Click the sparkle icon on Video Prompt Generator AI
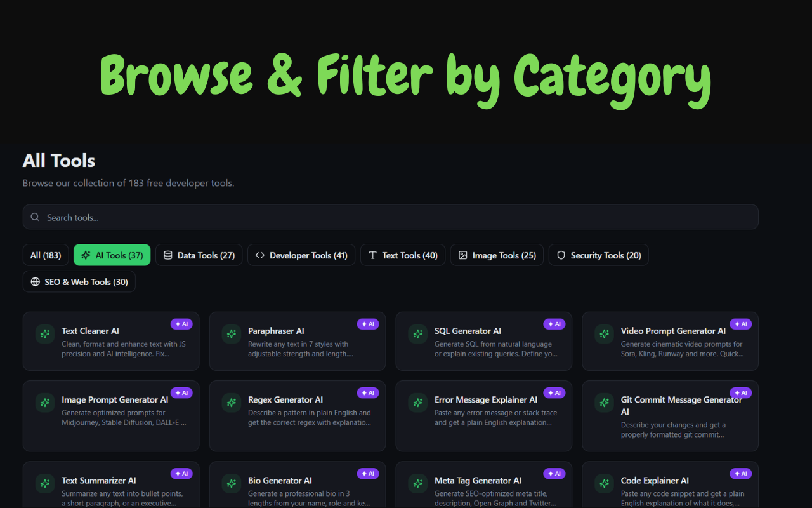The height and width of the screenshot is (508, 812). click(603, 334)
